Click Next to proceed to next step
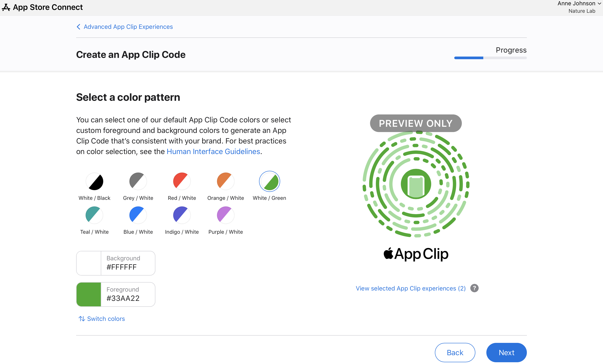 (x=506, y=352)
